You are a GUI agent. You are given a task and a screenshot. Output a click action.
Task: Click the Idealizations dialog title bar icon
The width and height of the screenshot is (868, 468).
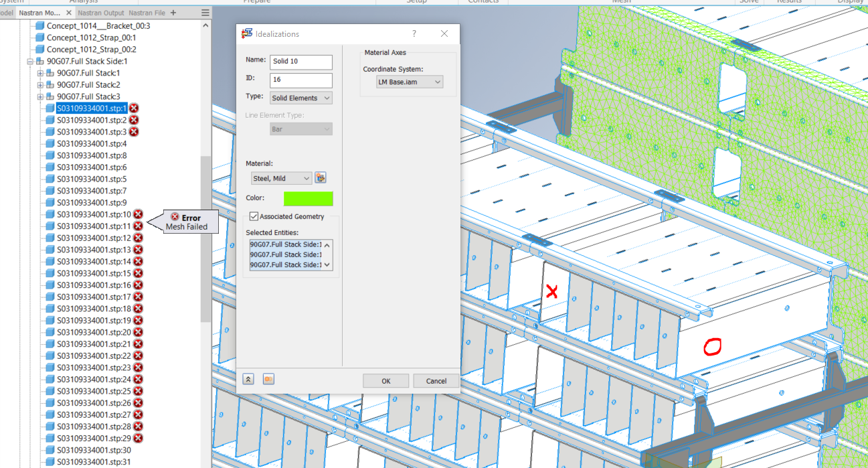[247, 33]
